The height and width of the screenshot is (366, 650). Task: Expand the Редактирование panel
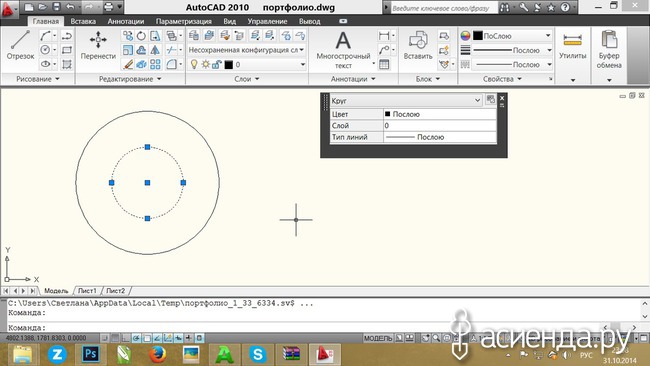[x=130, y=79]
